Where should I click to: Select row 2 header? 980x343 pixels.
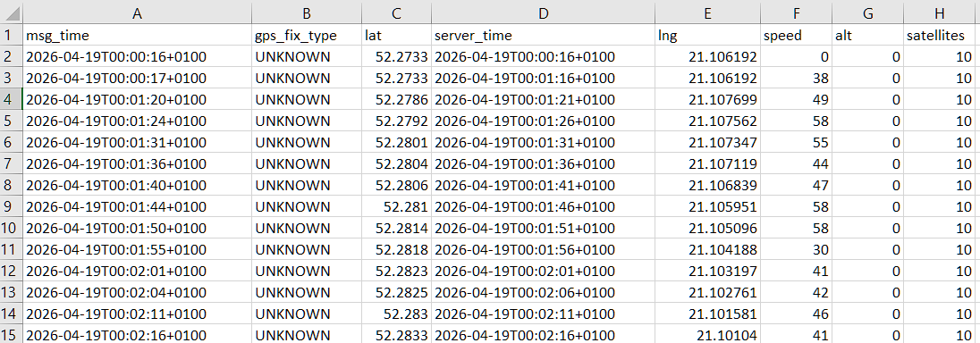pos(12,57)
